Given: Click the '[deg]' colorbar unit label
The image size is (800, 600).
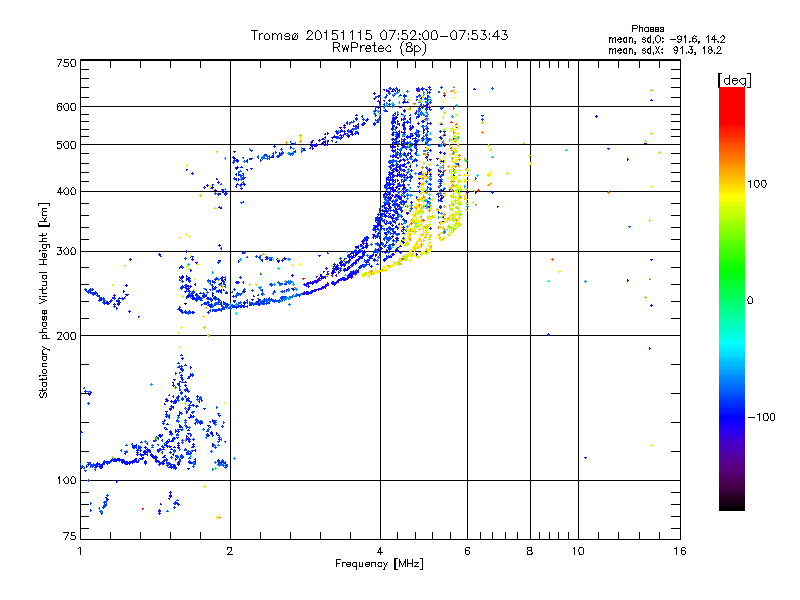Looking at the screenshot, I should (x=735, y=80).
